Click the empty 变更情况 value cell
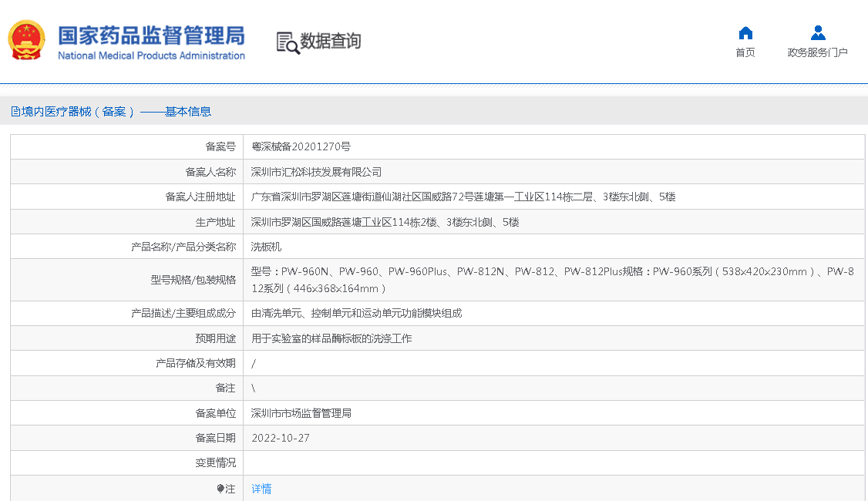This screenshot has width=868, height=501. [x=553, y=463]
